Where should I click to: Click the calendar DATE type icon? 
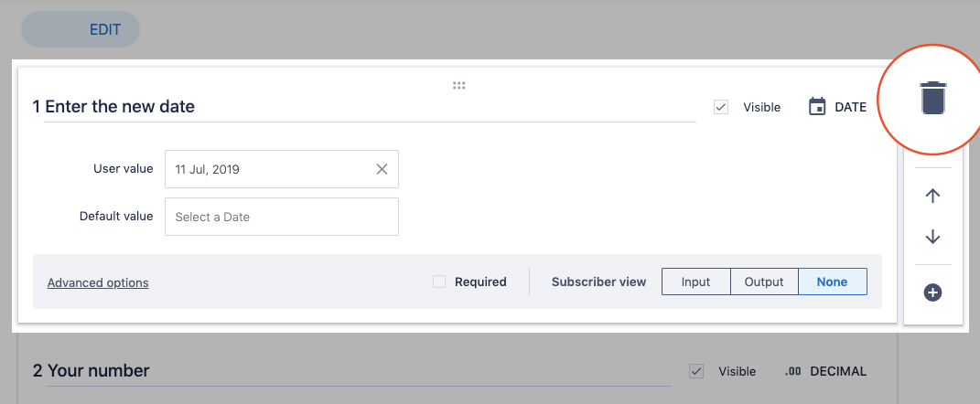click(817, 107)
